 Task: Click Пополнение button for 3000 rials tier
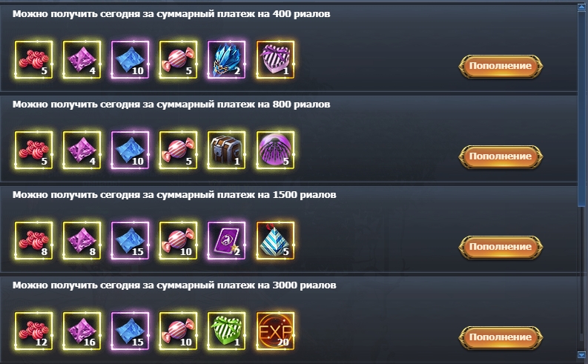tap(501, 337)
